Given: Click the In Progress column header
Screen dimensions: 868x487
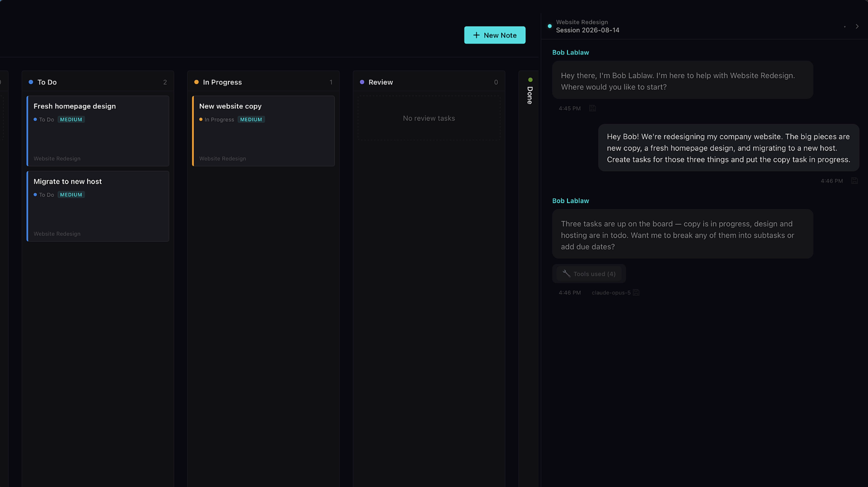Looking at the screenshot, I should pyautogui.click(x=264, y=82).
